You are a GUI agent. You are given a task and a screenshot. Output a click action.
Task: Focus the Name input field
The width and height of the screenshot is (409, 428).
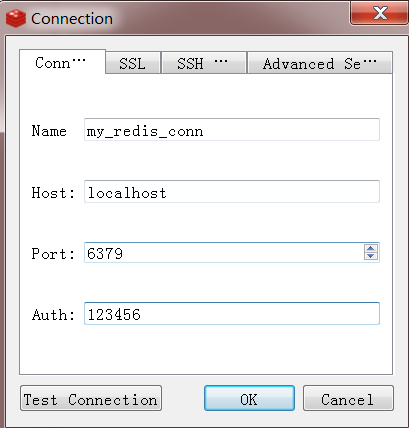click(232, 129)
